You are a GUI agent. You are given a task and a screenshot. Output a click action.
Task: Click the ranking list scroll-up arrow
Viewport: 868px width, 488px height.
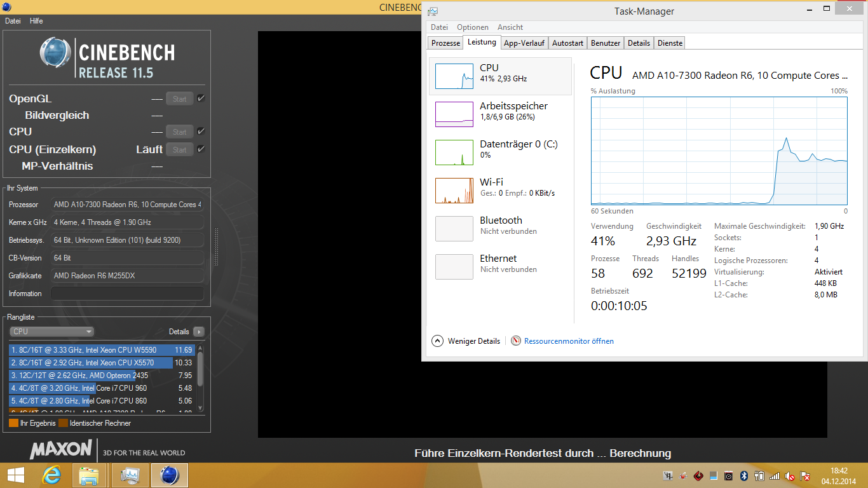point(201,347)
